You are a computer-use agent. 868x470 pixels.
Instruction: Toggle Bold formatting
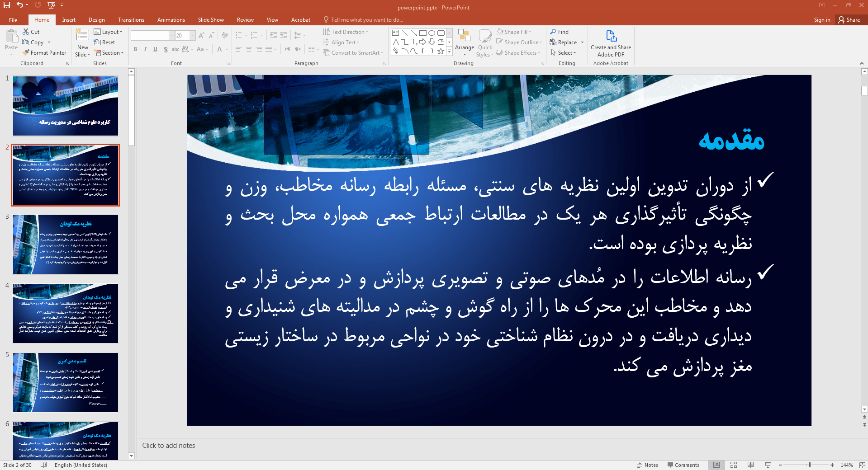135,49
